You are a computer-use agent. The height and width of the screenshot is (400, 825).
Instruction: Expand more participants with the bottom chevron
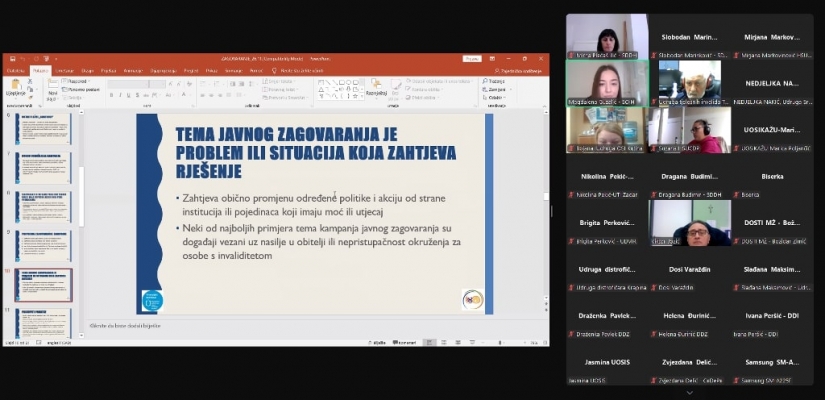(x=689, y=392)
